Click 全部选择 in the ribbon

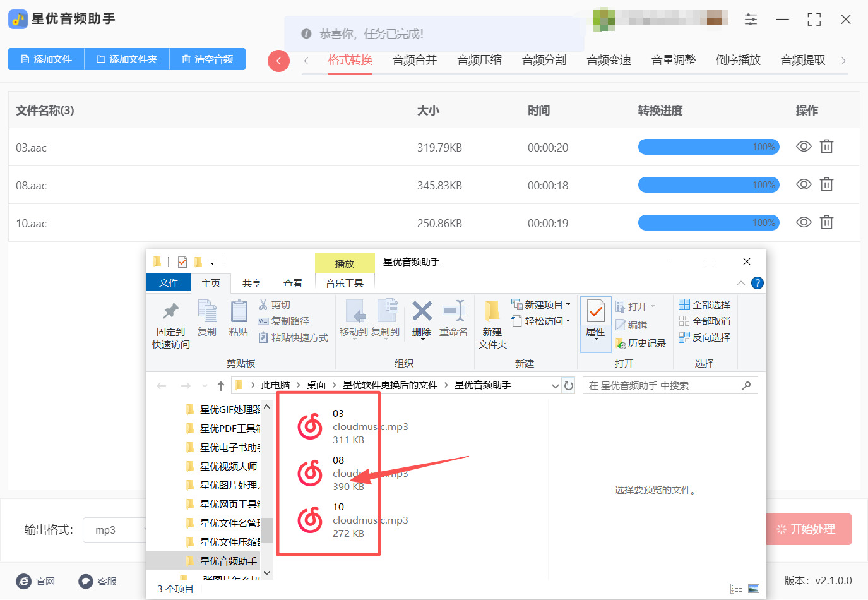tap(705, 304)
